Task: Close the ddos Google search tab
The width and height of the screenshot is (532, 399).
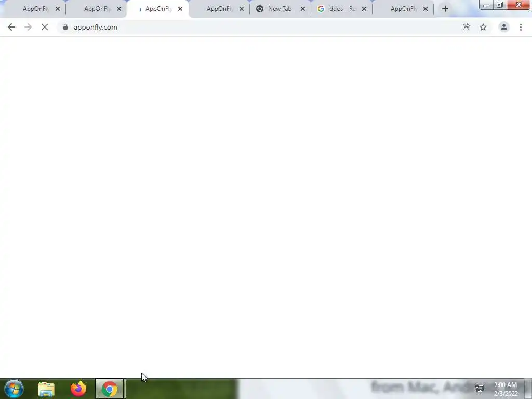Action: (x=364, y=9)
